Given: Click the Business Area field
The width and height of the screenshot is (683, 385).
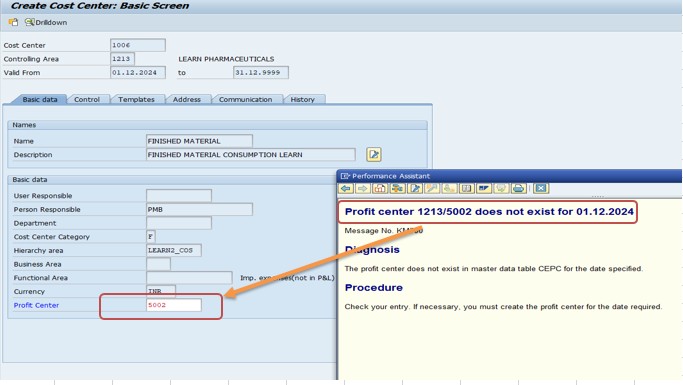Looking at the screenshot, I should (x=158, y=264).
